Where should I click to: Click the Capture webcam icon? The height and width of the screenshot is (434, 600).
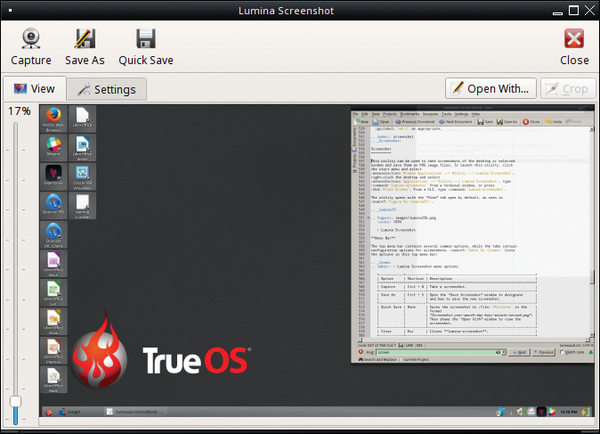coord(31,38)
